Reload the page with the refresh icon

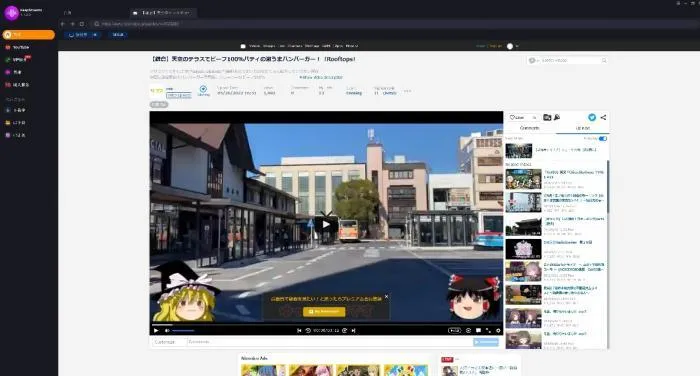(82, 24)
